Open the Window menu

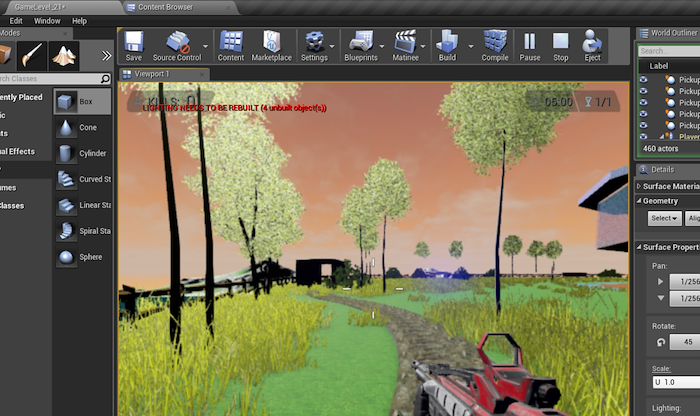click(47, 21)
